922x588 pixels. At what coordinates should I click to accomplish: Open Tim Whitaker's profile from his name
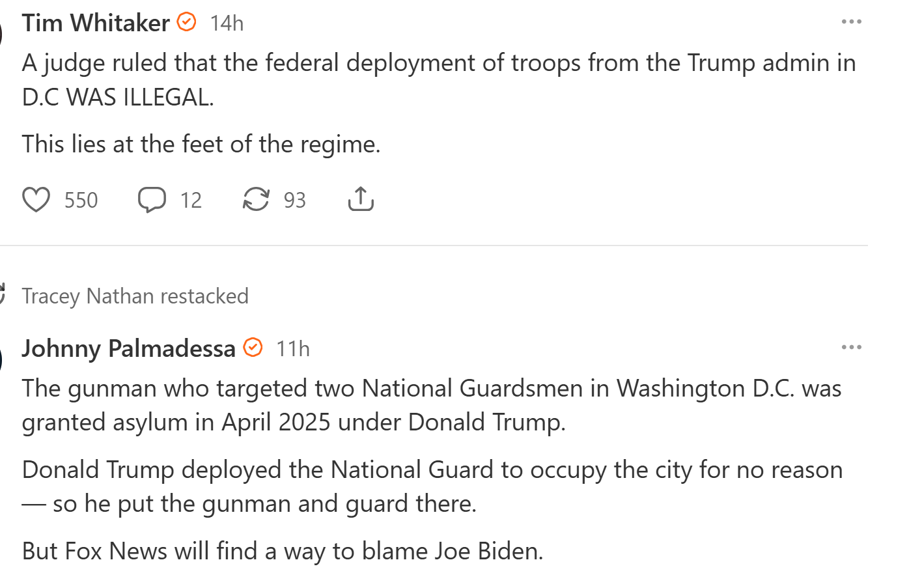tap(96, 23)
